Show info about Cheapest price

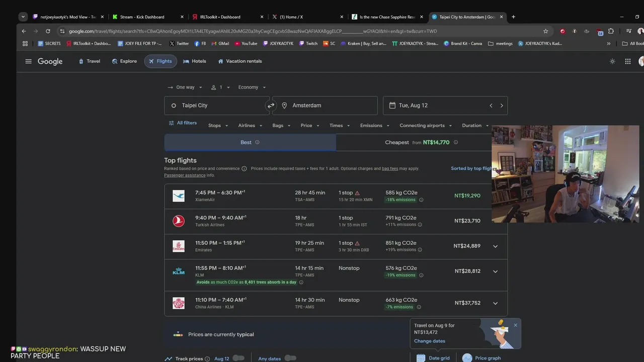[456, 142]
